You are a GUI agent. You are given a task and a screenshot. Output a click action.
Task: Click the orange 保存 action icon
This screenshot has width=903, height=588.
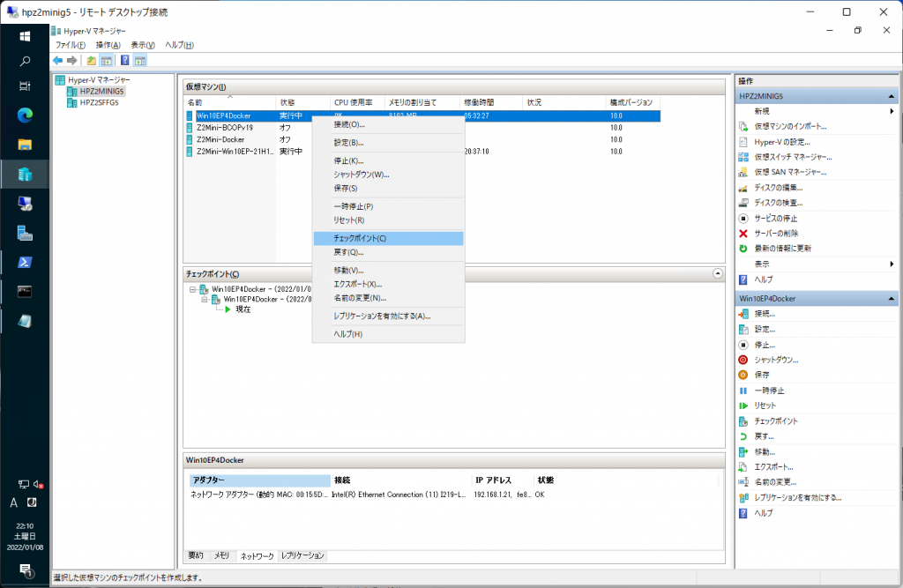tap(743, 375)
